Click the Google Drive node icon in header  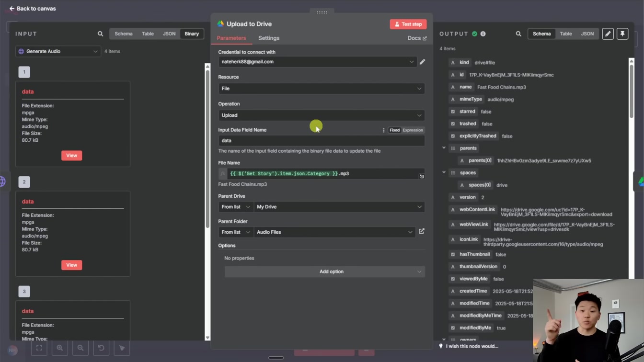pyautogui.click(x=220, y=24)
